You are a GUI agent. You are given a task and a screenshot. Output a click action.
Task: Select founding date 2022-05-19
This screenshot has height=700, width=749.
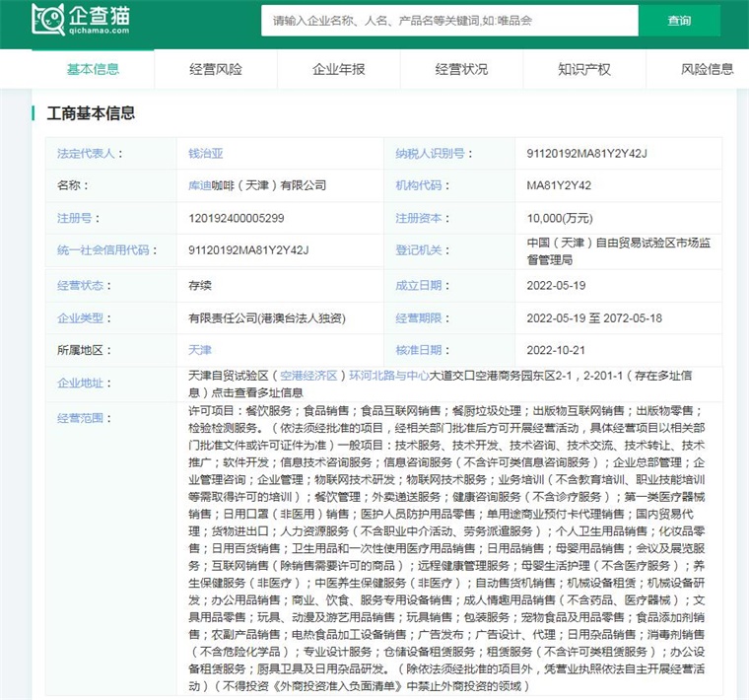pyautogui.click(x=556, y=286)
